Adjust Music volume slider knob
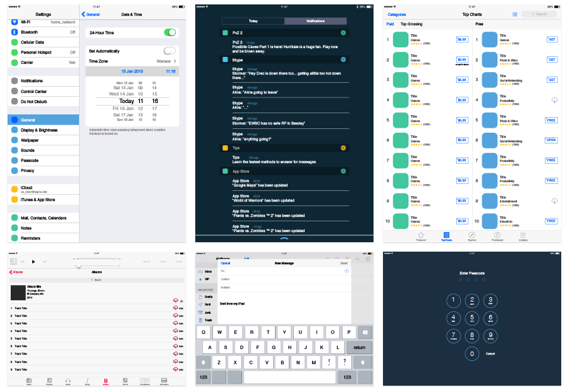565x392 pixels. [x=79, y=266]
